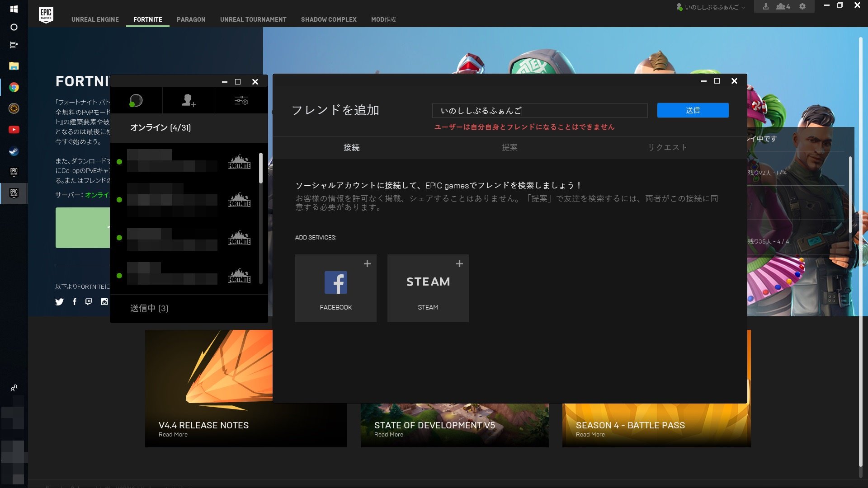Switch to the PARAGON tab
868x488 pixels.
[191, 19]
